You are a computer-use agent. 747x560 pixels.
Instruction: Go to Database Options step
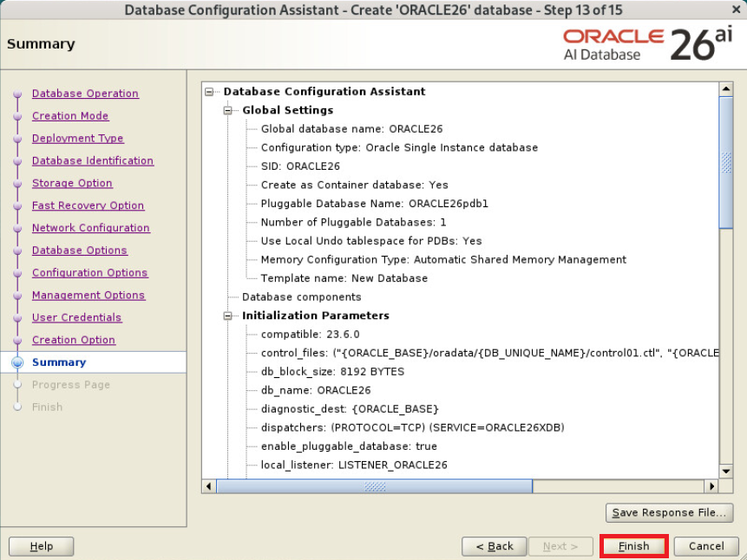(80, 250)
